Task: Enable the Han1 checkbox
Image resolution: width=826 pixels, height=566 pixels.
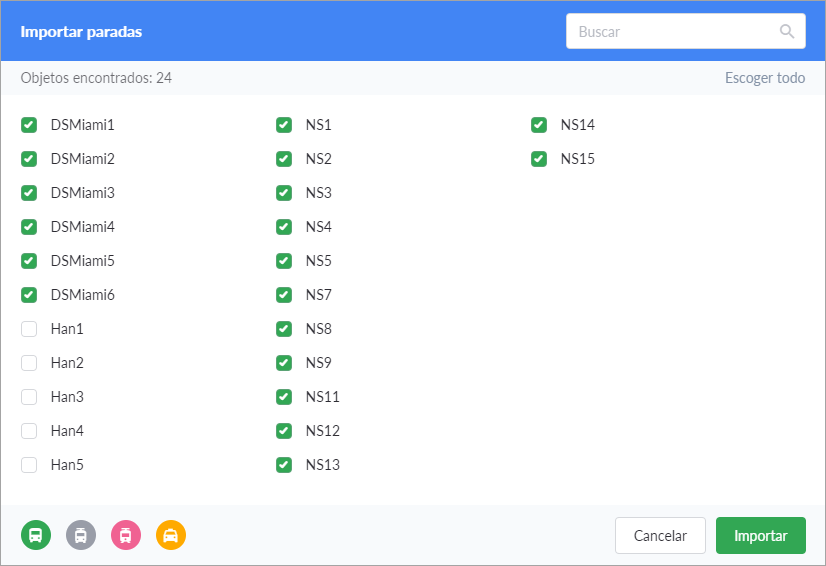Action: click(x=29, y=329)
